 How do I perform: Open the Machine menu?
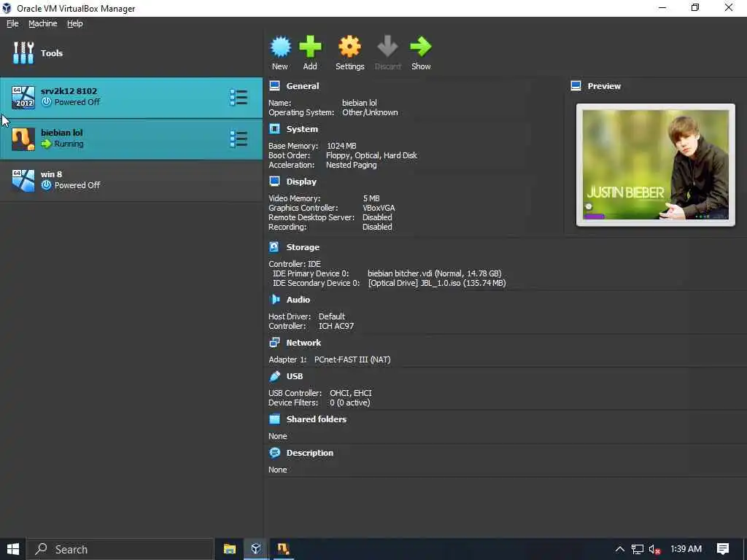click(43, 23)
